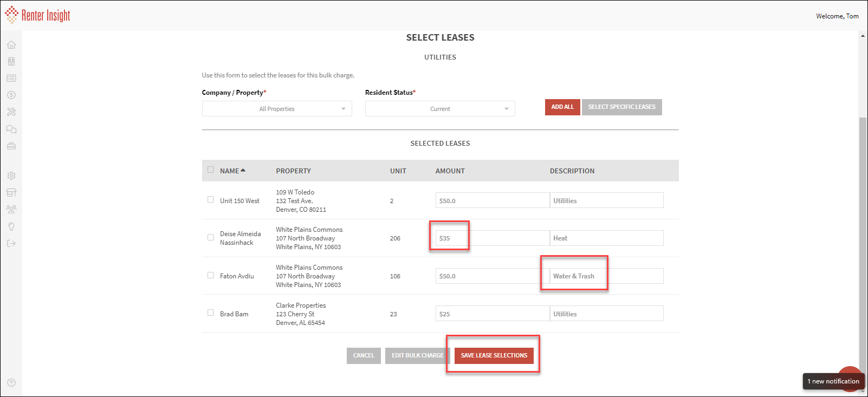Click SELECT SPECIFIC LEASES button
Image resolution: width=868 pixels, height=397 pixels.
[x=622, y=107]
